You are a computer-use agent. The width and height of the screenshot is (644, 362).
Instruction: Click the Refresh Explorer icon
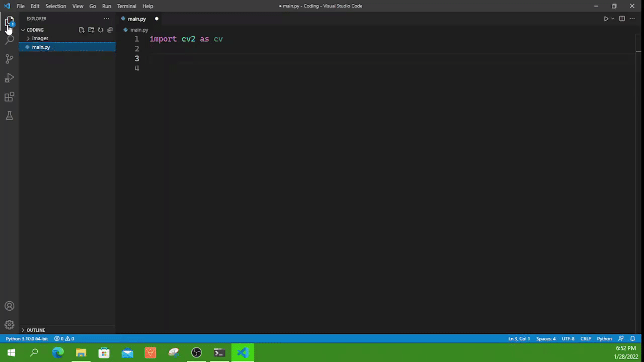coord(100,30)
